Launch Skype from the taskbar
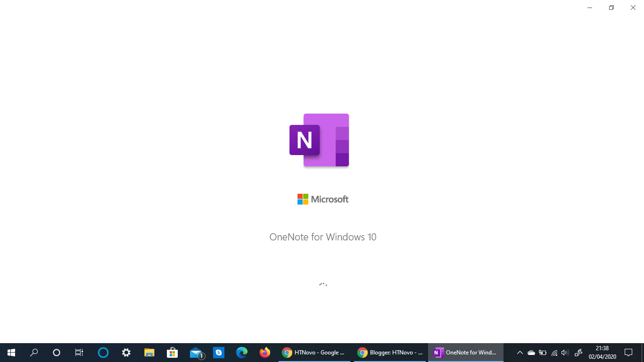 (218, 352)
